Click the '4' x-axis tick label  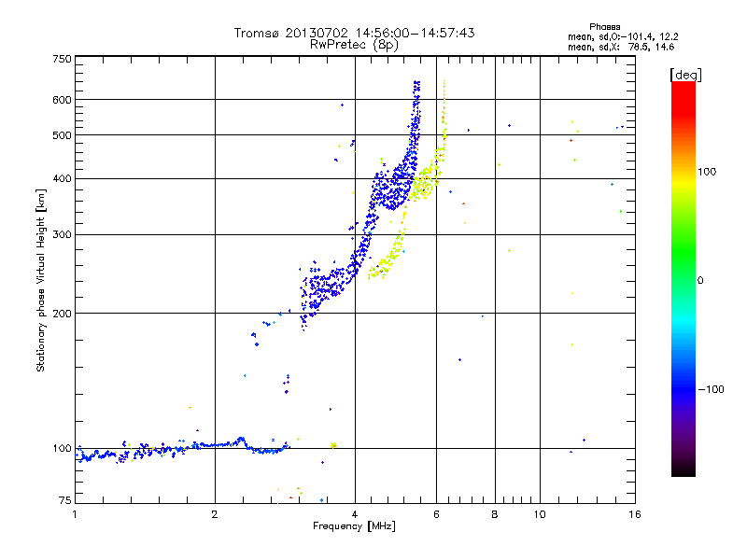pos(355,514)
